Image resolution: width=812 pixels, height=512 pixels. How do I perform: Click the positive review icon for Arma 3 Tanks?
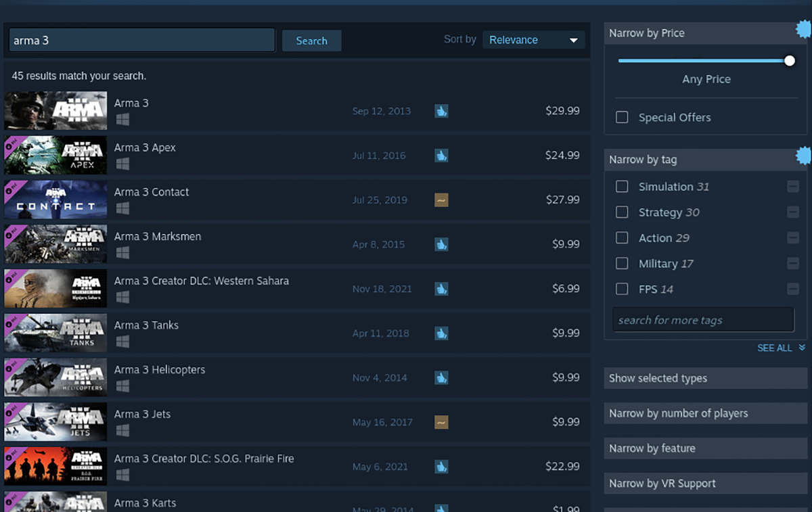(441, 333)
